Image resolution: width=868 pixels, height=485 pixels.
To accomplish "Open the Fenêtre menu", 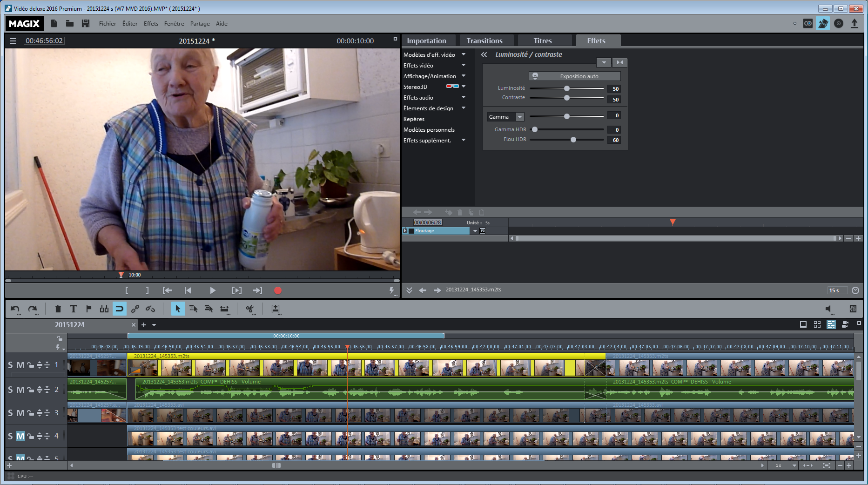I will pos(174,23).
